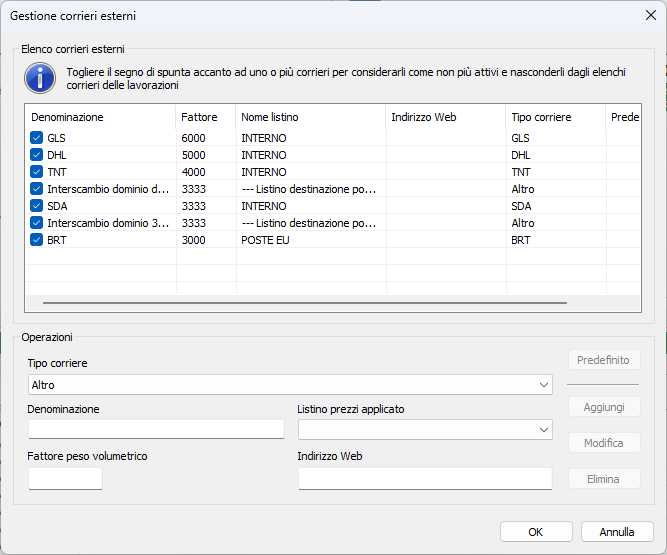This screenshot has width=667, height=555.
Task: Click the Annulla button
Action: (617, 532)
